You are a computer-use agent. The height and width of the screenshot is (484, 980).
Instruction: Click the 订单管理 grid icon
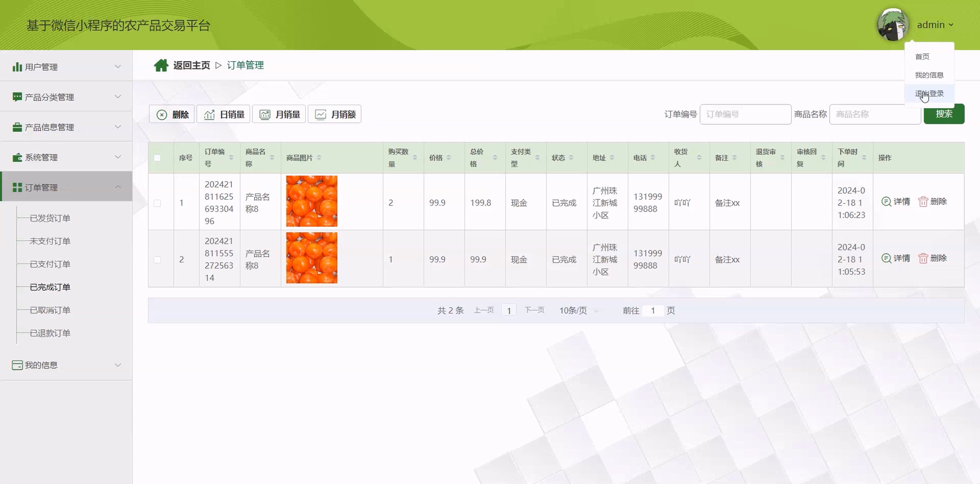click(x=17, y=187)
